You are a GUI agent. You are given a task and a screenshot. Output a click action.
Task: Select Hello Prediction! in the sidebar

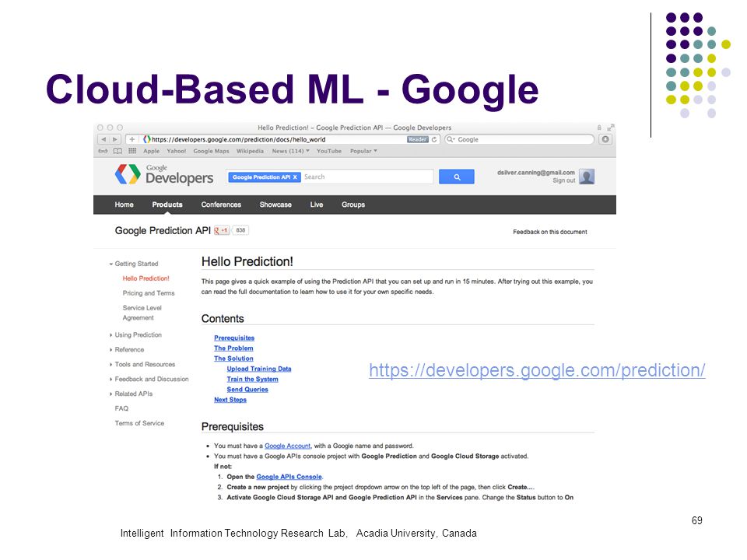(x=146, y=278)
